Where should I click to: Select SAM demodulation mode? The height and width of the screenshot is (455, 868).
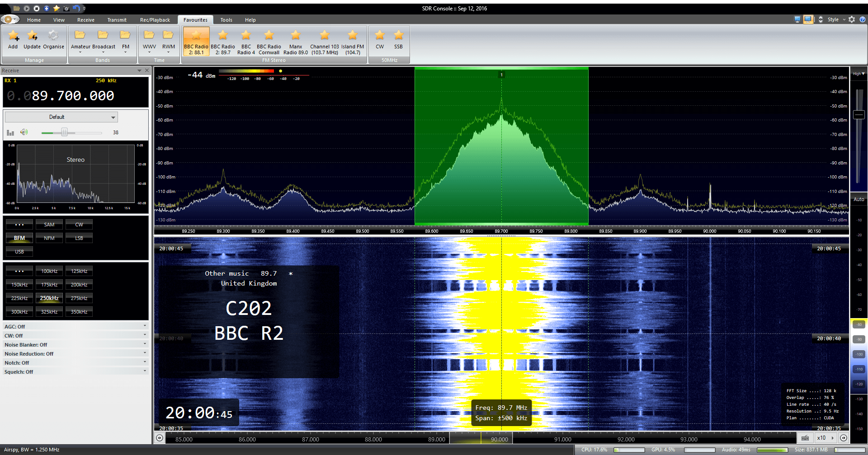click(49, 224)
